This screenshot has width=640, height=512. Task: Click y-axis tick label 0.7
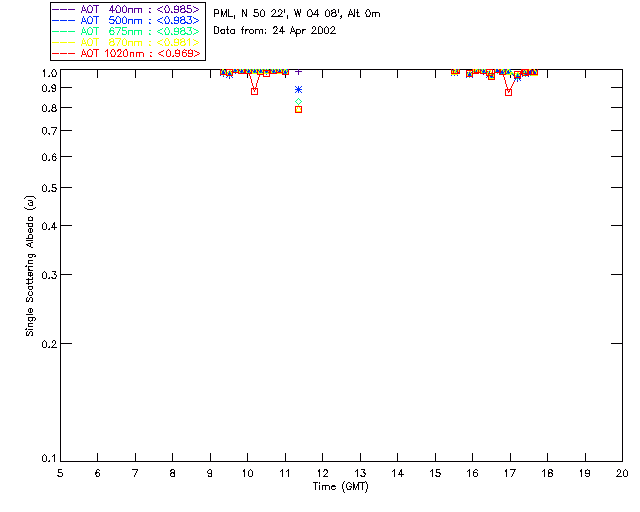coord(49,131)
